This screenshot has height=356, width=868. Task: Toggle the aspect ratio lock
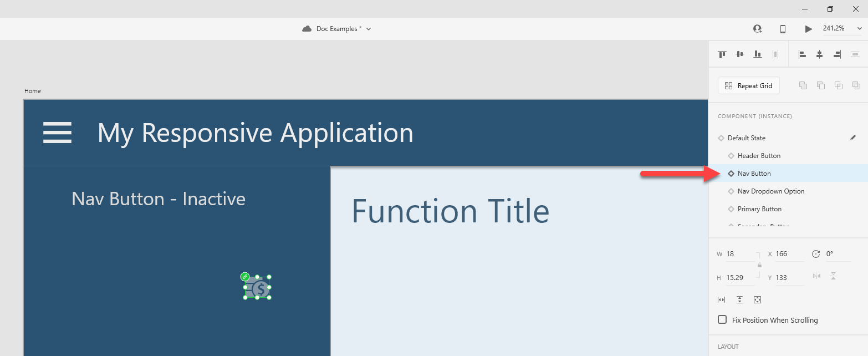click(x=759, y=265)
